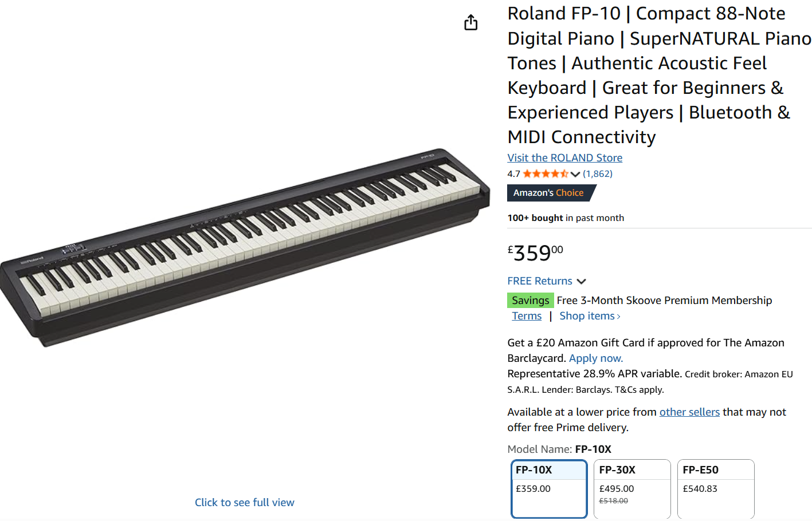The image size is (812, 521).
Task: Click the star rating icons
Action: [x=545, y=174]
